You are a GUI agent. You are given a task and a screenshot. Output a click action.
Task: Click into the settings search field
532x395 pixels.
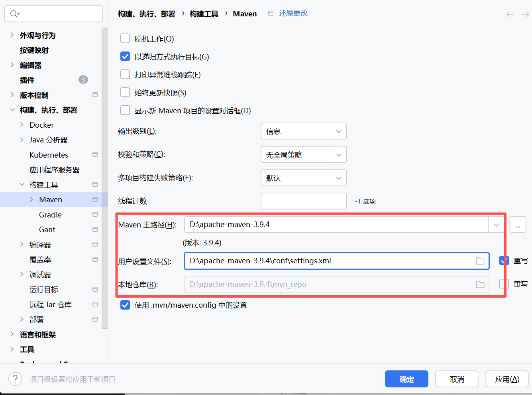pos(54,14)
